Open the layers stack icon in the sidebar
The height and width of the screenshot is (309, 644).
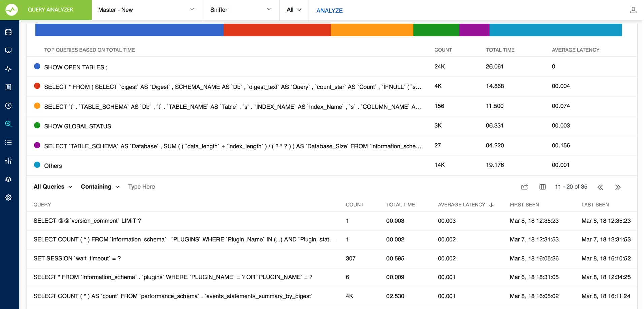tap(8, 179)
